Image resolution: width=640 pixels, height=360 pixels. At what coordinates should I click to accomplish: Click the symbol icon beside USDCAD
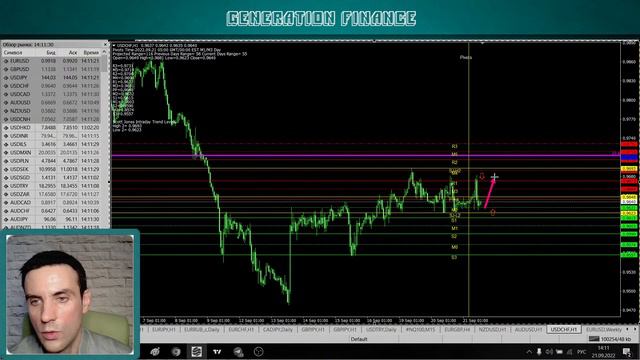click(6, 94)
